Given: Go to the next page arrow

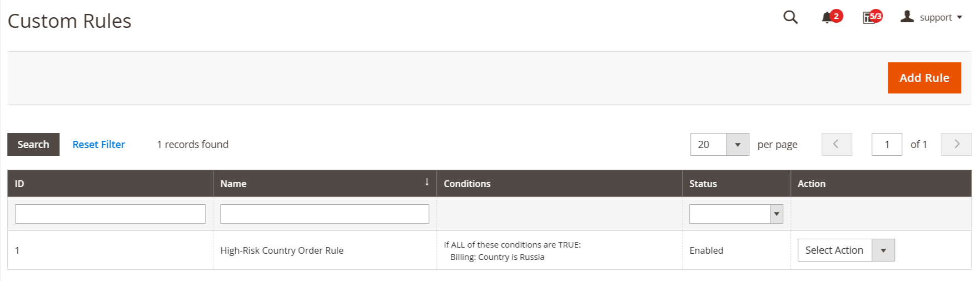Looking at the screenshot, I should pyautogui.click(x=956, y=145).
